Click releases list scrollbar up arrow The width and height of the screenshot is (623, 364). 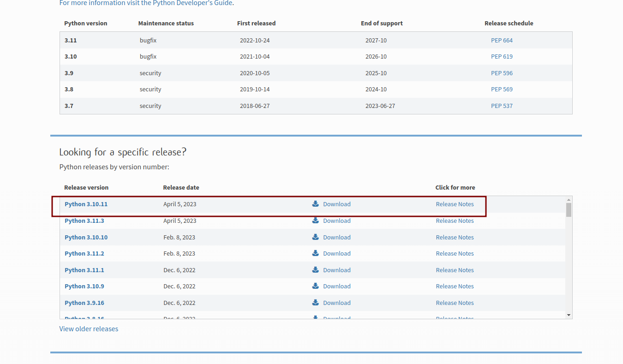tap(569, 199)
